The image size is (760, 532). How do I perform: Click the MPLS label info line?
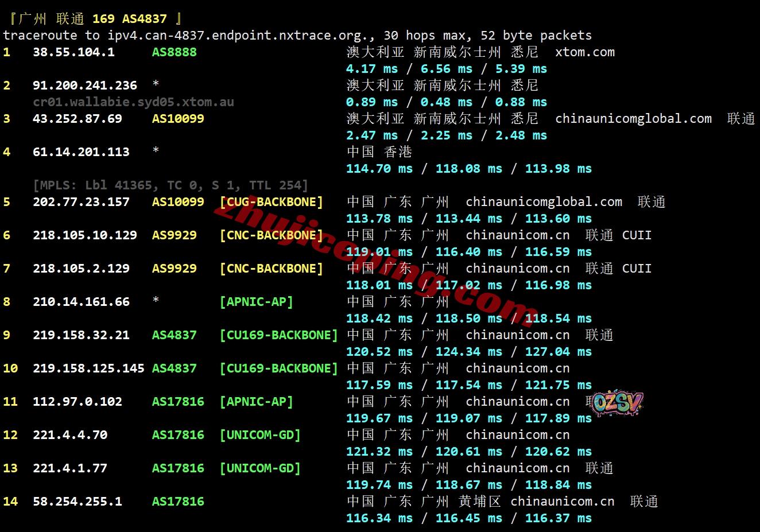[x=170, y=185]
